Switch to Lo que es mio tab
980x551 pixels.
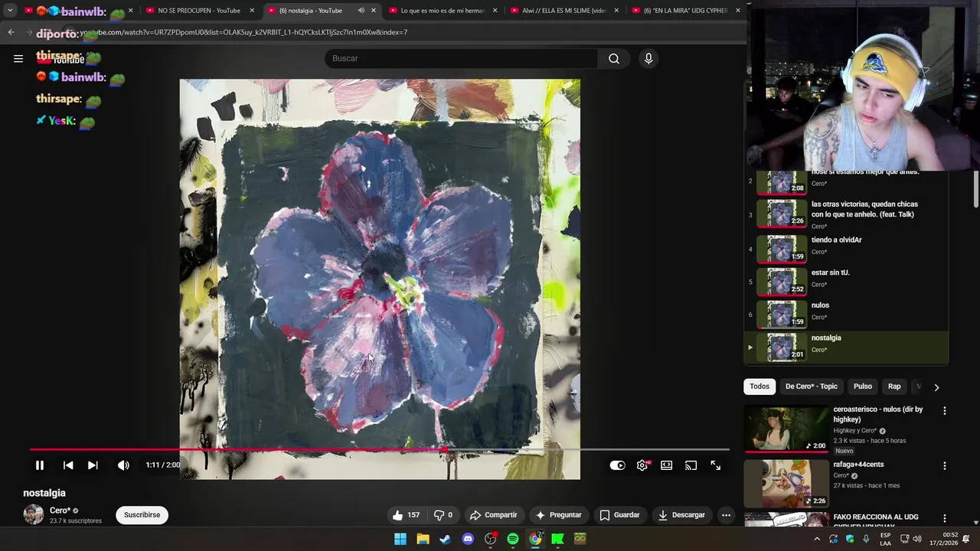pos(443,11)
